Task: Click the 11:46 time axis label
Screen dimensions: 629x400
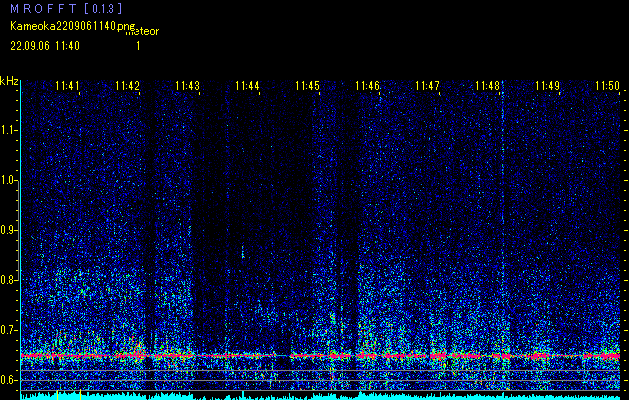Action: coord(367,85)
